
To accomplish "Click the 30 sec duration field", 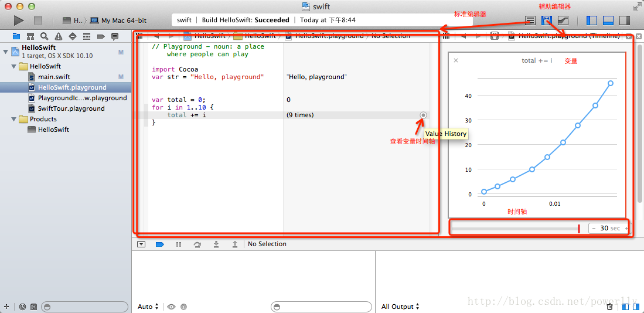I will (609, 229).
